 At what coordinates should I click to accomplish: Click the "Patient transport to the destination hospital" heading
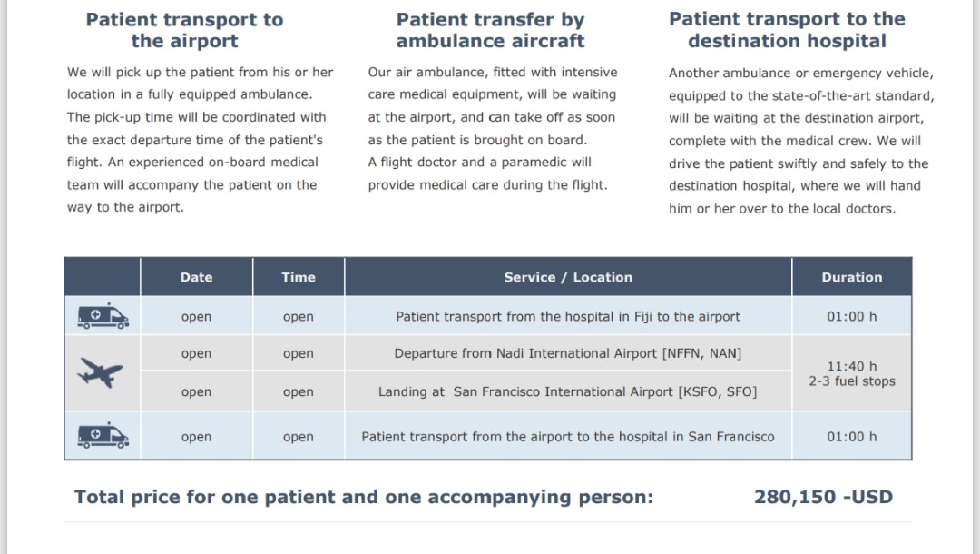point(787,30)
